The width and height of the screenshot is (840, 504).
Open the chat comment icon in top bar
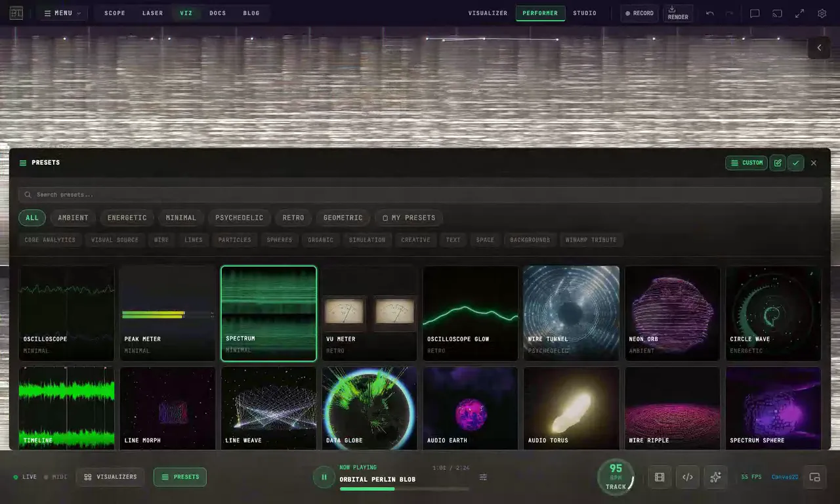[755, 13]
